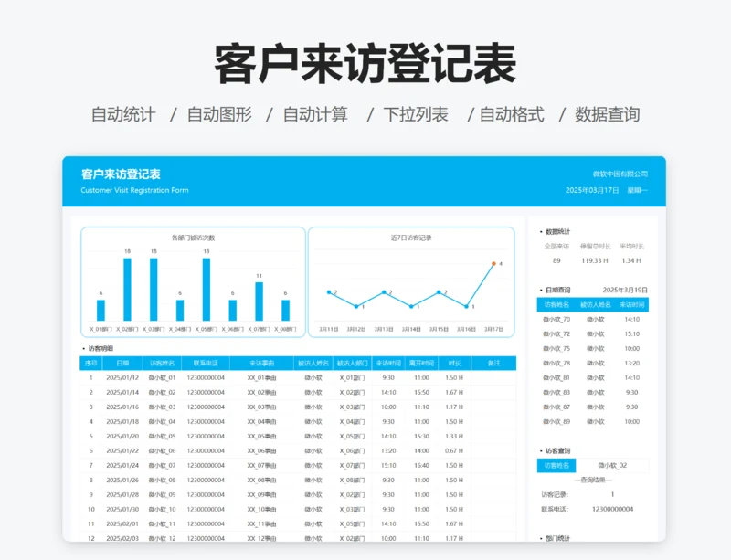Select date cell 2025/01/24

pyautogui.click(x=122, y=465)
